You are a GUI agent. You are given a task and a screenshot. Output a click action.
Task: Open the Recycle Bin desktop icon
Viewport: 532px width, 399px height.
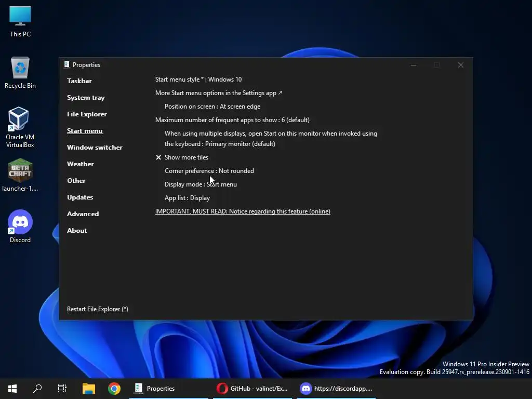pos(20,73)
